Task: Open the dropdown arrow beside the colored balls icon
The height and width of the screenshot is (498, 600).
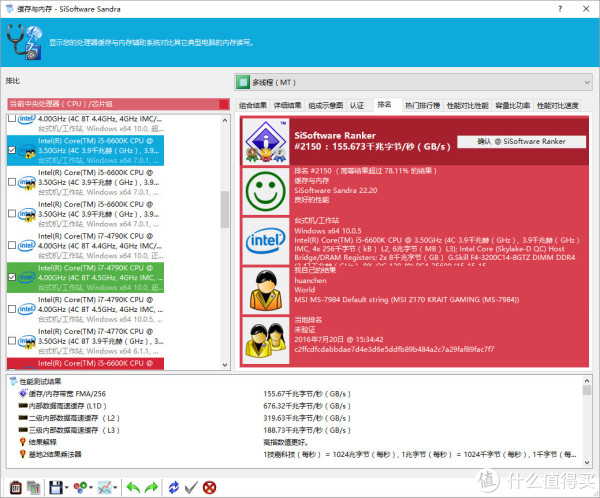Action: 91,487
